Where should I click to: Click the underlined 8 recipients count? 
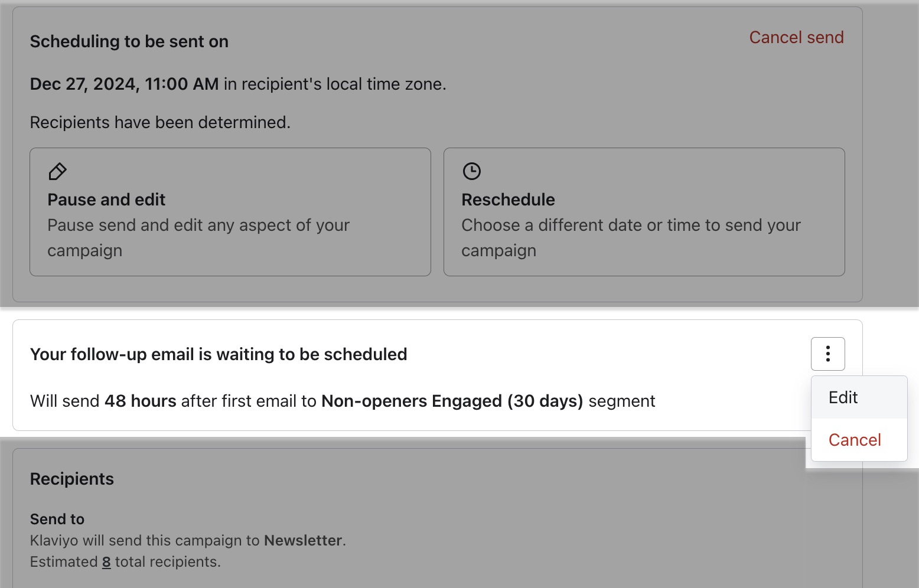106,561
